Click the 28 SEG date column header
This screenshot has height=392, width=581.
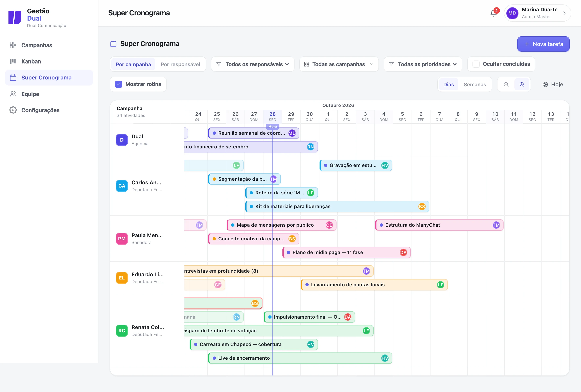tap(273, 116)
